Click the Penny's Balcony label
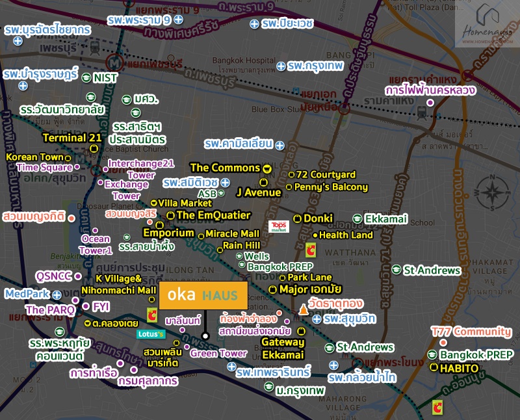Image resolution: width=520 pixels, height=420 pixels. (x=331, y=187)
